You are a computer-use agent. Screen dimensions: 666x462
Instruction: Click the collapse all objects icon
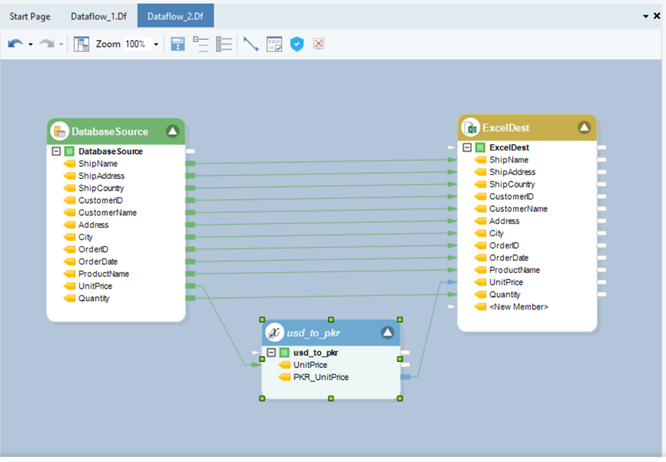(201, 45)
